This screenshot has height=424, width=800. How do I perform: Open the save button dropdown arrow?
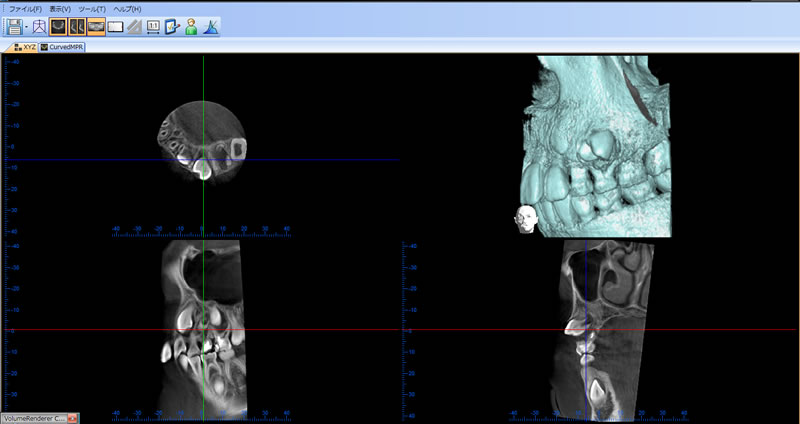point(27,27)
